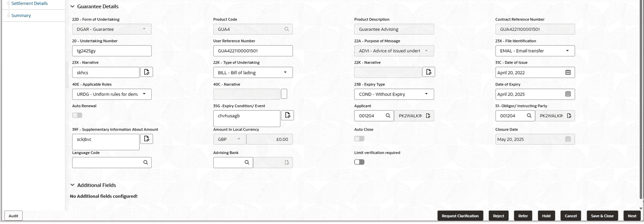The width and height of the screenshot is (644, 224).
Task: Open the 22D Form of Undertaking dropdown
Action: (x=112, y=29)
